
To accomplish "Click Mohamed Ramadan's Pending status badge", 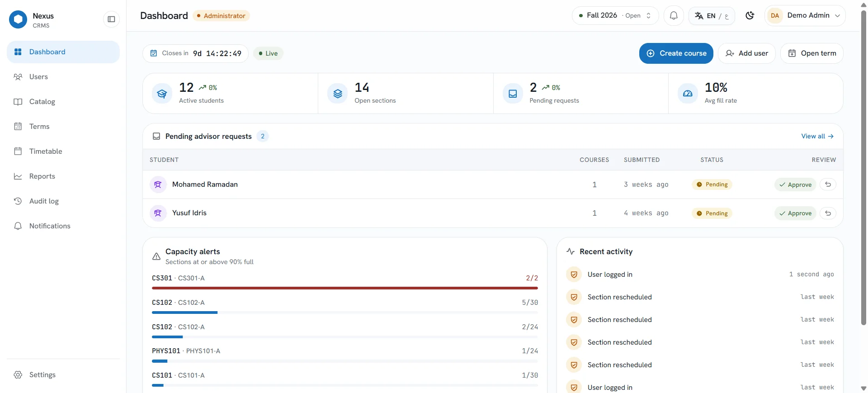I will 712,185.
